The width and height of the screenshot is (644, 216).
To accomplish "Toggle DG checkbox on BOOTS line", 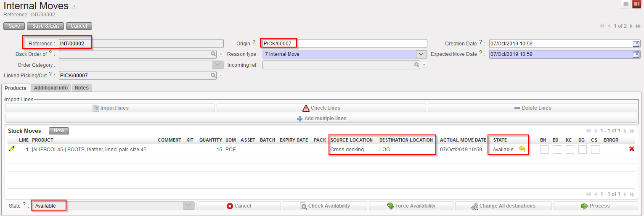I will click(x=582, y=149).
